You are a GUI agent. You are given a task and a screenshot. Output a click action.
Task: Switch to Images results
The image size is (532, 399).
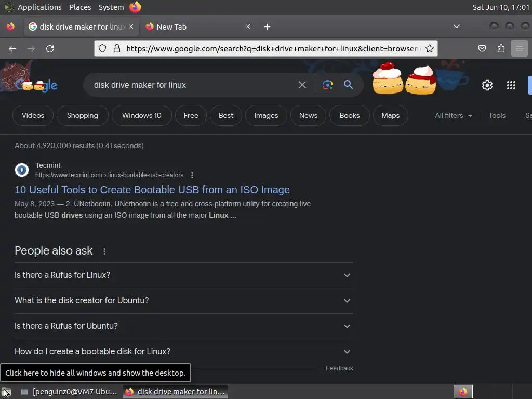[266, 115]
